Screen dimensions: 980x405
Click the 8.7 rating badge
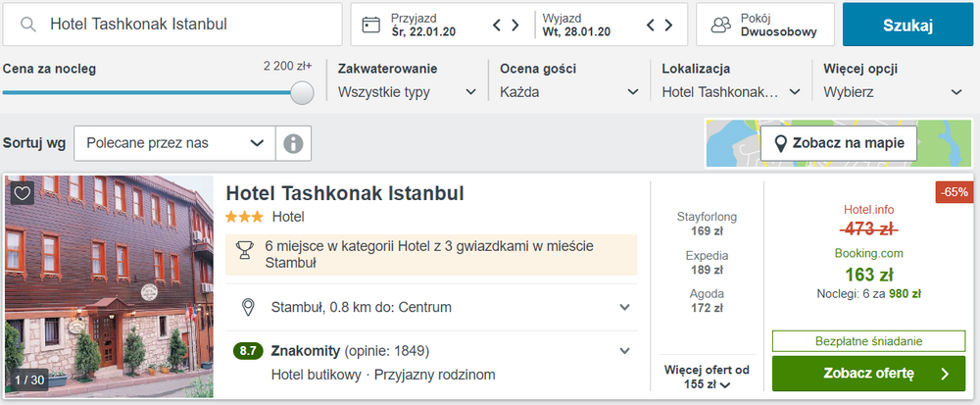[248, 351]
